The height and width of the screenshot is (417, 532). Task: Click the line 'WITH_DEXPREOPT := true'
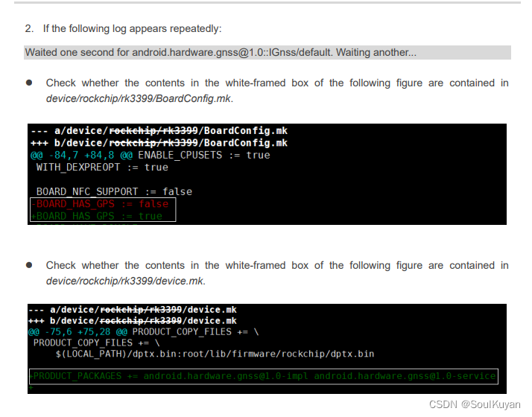click(x=102, y=168)
